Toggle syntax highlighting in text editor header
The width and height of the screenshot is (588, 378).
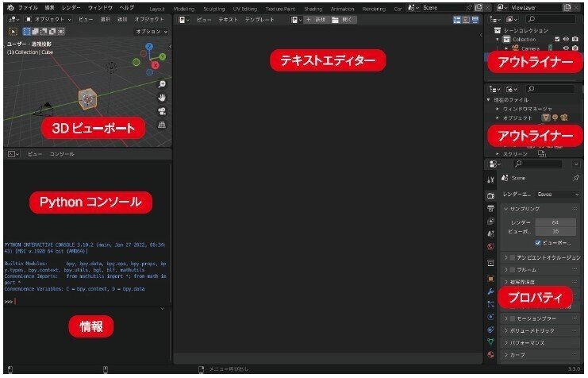[475, 20]
